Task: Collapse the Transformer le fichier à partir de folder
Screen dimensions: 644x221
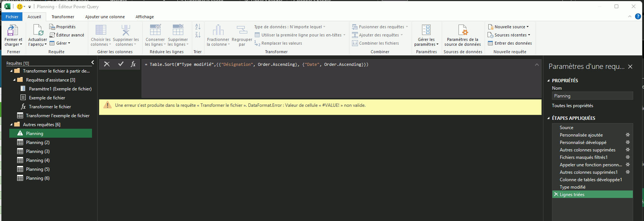Action: click(x=11, y=71)
